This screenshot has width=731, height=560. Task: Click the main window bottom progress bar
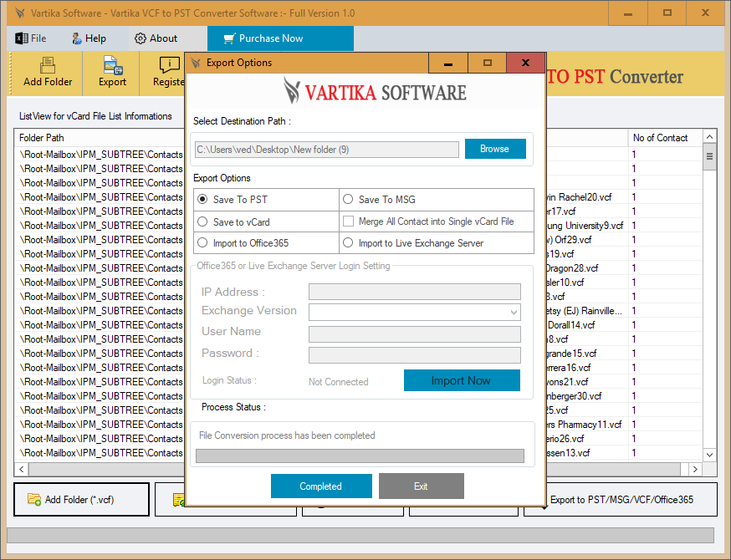tap(360, 535)
